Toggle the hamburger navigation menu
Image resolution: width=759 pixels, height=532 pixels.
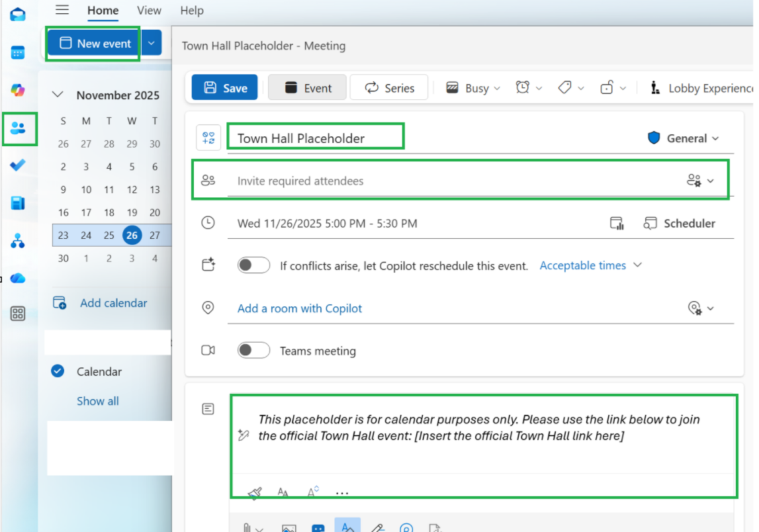pos(62,10)
